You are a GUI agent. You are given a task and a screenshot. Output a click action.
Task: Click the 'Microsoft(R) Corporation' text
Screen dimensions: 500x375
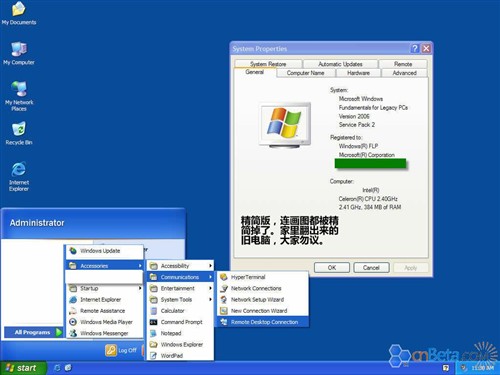pyautogui.click(x=367, y=155)
